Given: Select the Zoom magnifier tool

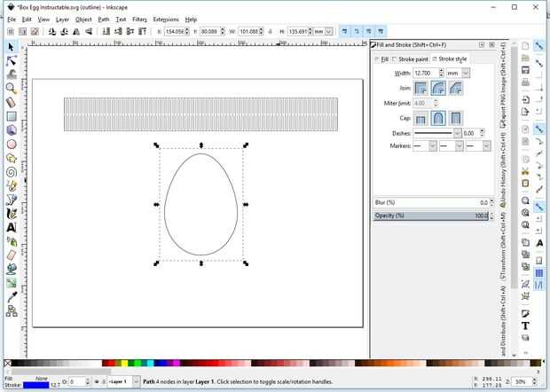Looking at the screenshot, I should click(12, 88).
